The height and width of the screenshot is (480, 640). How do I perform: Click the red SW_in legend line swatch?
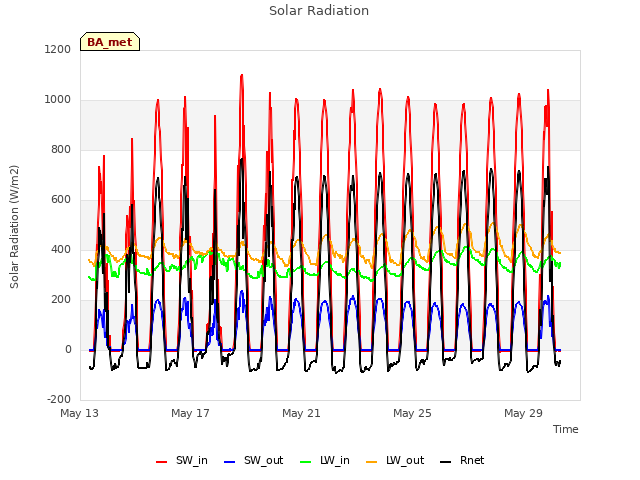click(162, 462)
